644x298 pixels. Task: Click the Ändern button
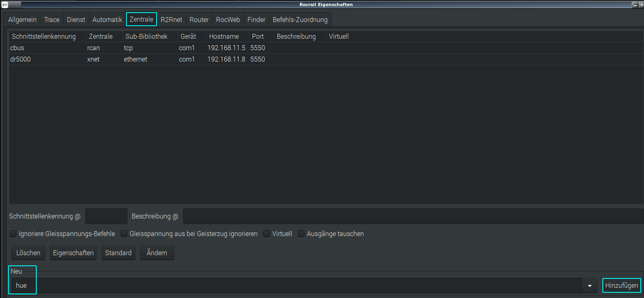(x=157, y=253)
